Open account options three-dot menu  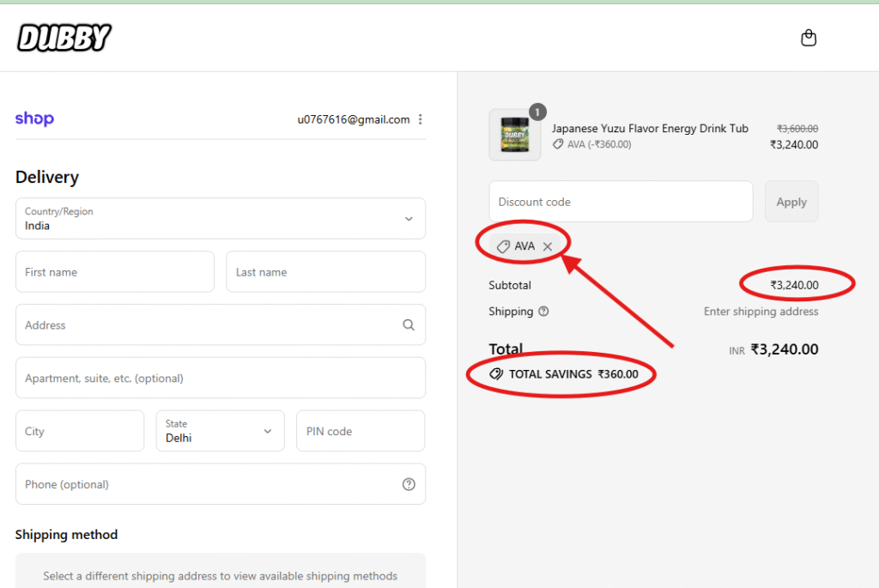(x=421, y=119)
